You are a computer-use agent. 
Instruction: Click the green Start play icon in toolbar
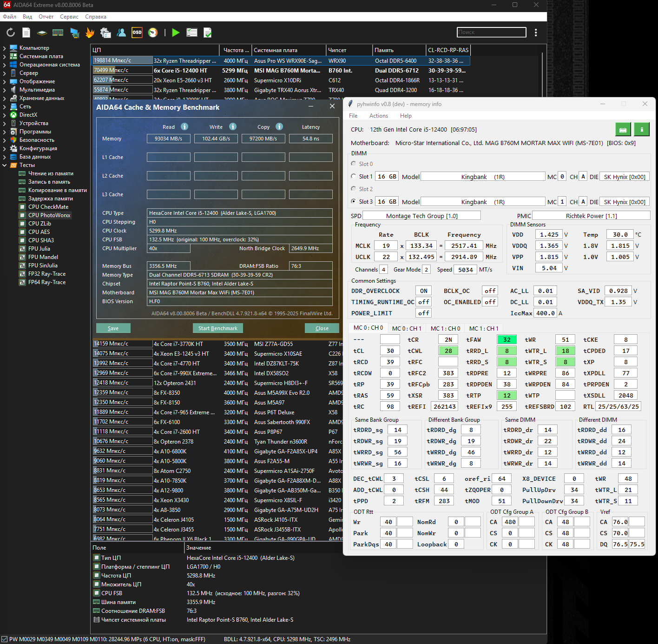(x=176, y=33)
